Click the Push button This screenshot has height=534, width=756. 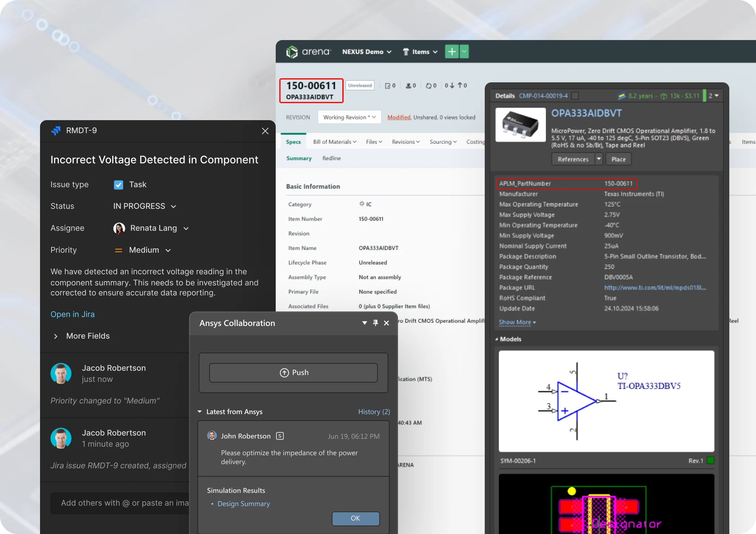pyautogui.click(x=294, y=373)
